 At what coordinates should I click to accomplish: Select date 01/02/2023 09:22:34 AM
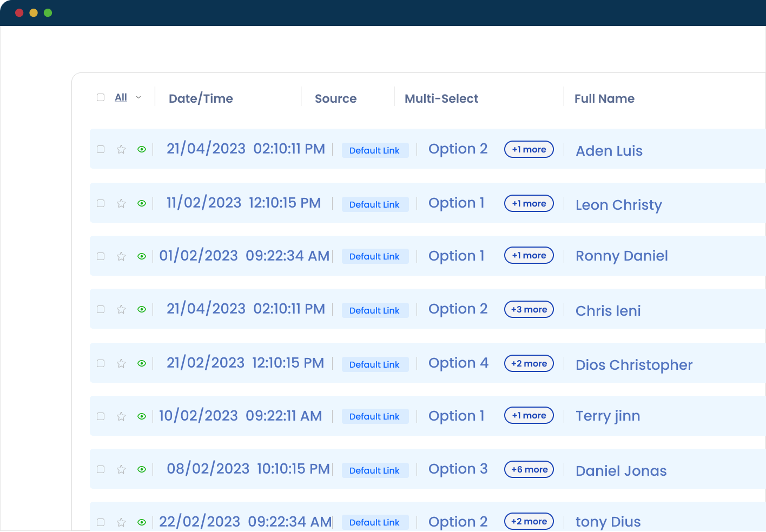click(x=245, y=256)
